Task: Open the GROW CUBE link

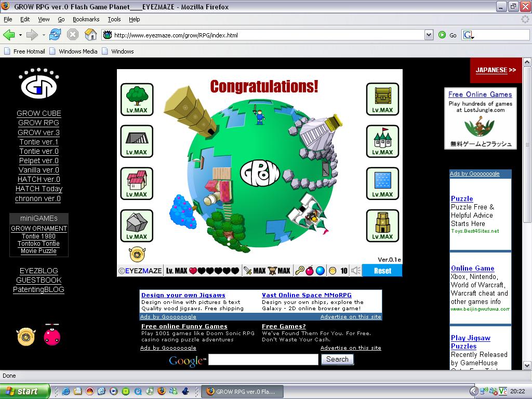Action: 39,113
